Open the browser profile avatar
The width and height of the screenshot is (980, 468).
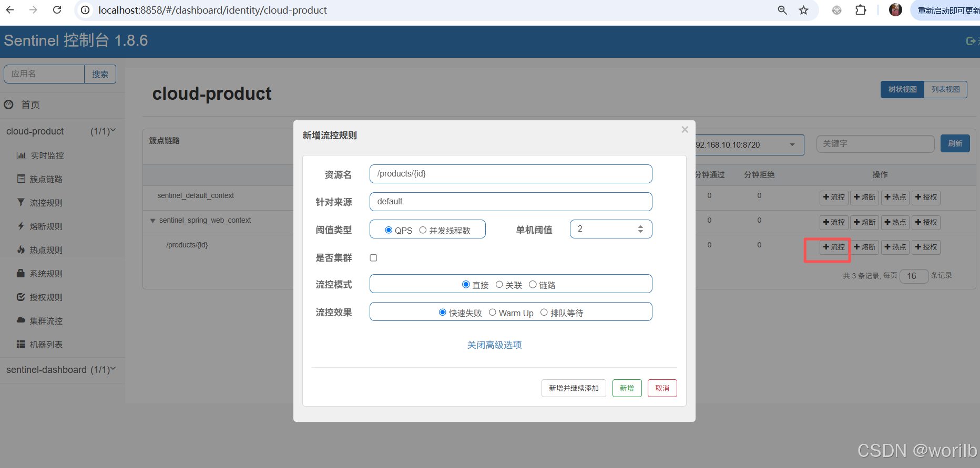click(x=895, y=10)
